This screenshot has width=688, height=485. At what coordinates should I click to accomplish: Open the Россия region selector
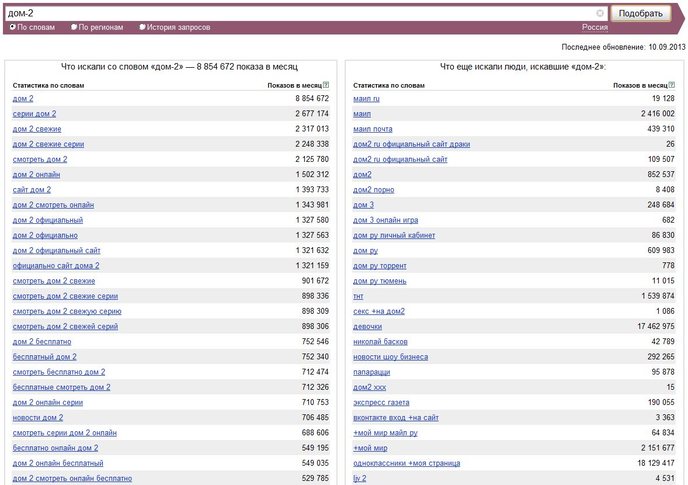pos(595,27)
